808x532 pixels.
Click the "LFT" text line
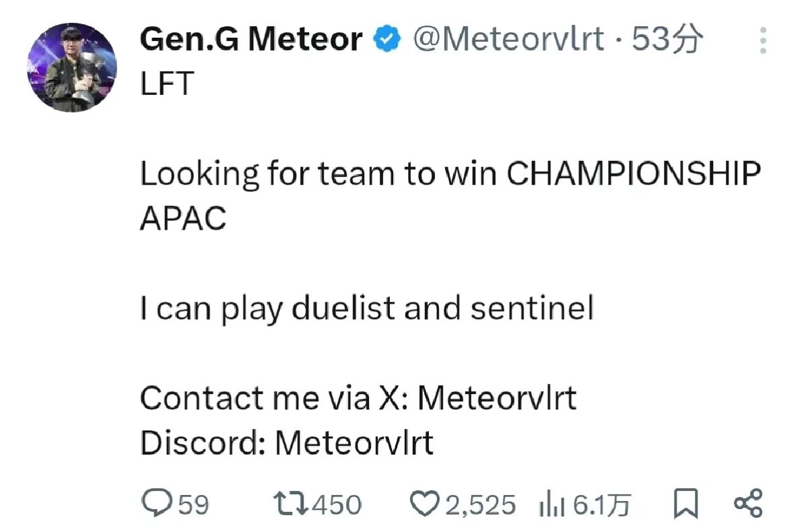(x=166, y=84)
